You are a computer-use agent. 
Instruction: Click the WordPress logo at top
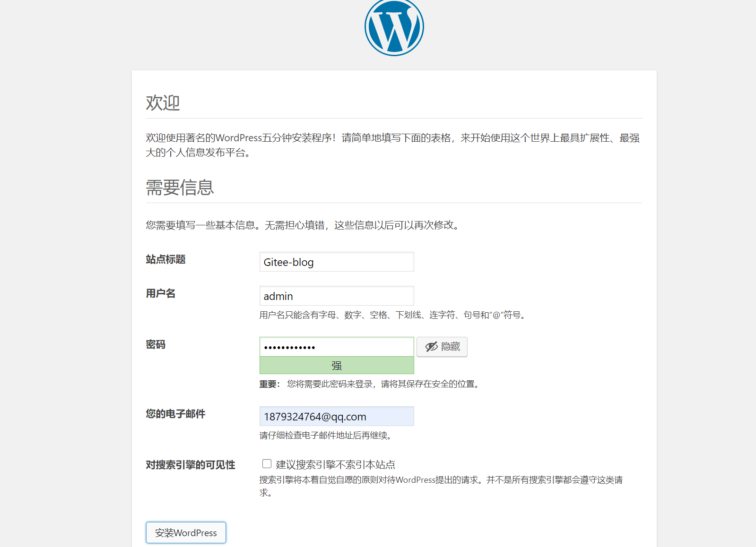[394, 27]
